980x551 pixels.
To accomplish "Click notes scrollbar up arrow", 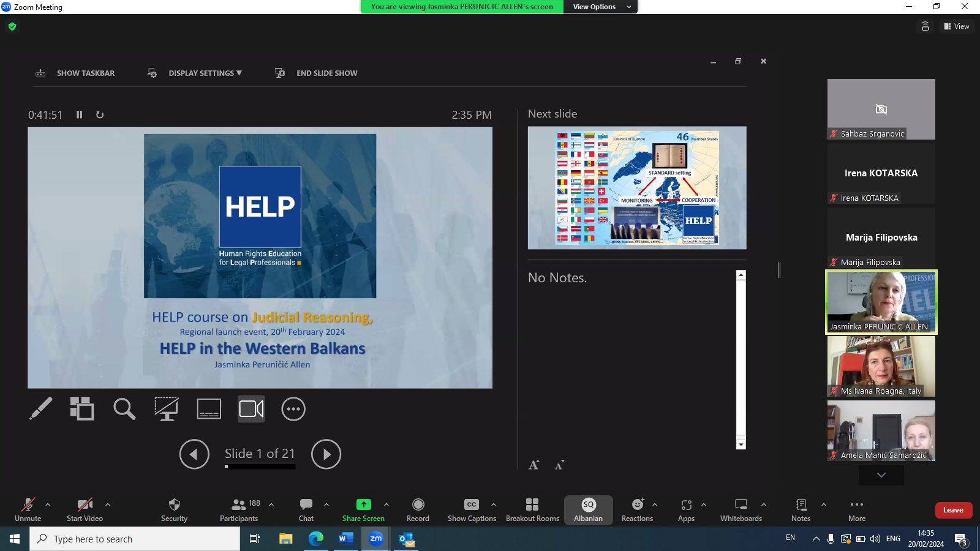I will [x=741, y=275].
